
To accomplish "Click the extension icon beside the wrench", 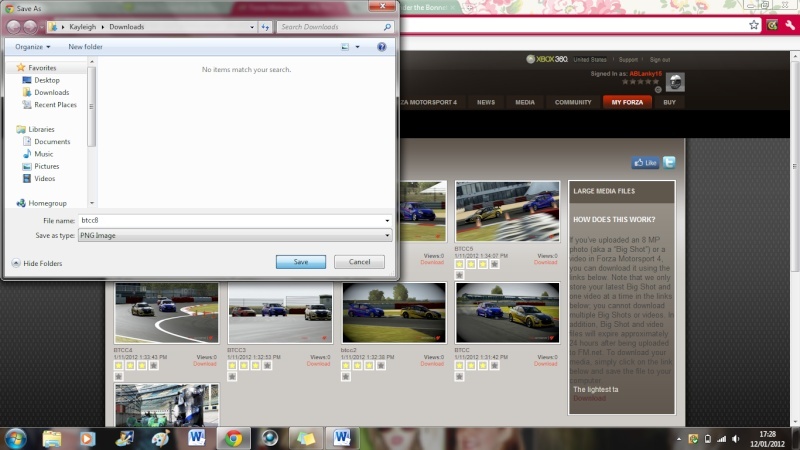I will [x=772, y=25].
